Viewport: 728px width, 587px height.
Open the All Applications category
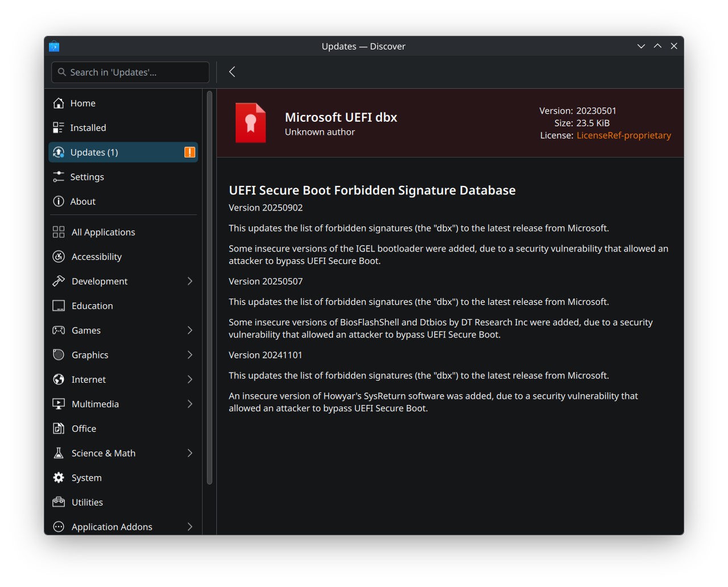pos(103,232)
